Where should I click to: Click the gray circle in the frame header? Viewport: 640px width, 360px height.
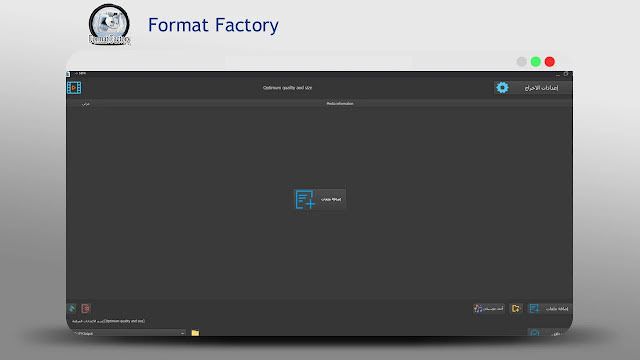pos(521,62)
